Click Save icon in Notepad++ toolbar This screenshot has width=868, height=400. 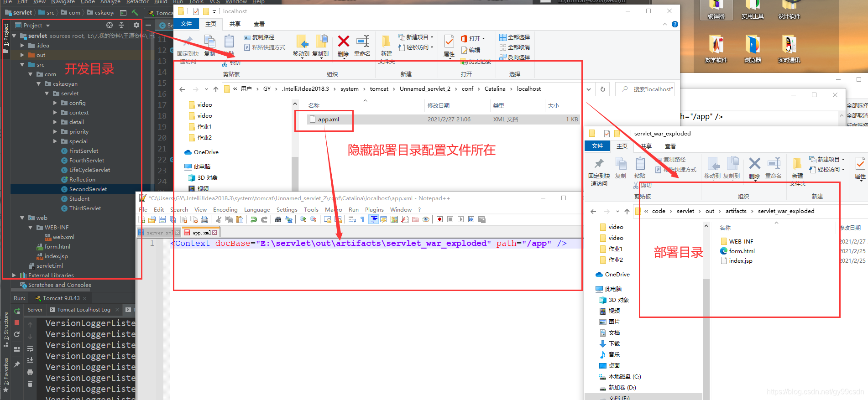162,219
